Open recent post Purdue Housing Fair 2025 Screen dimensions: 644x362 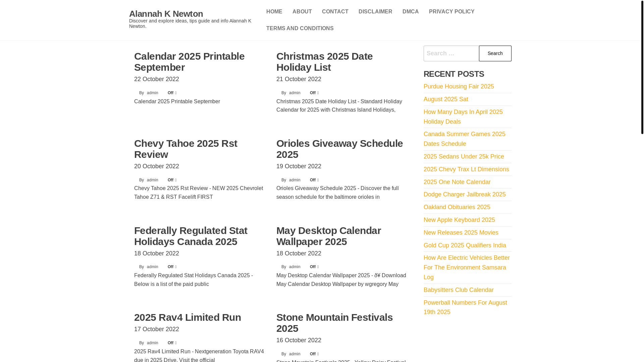(x=459, y=86)
